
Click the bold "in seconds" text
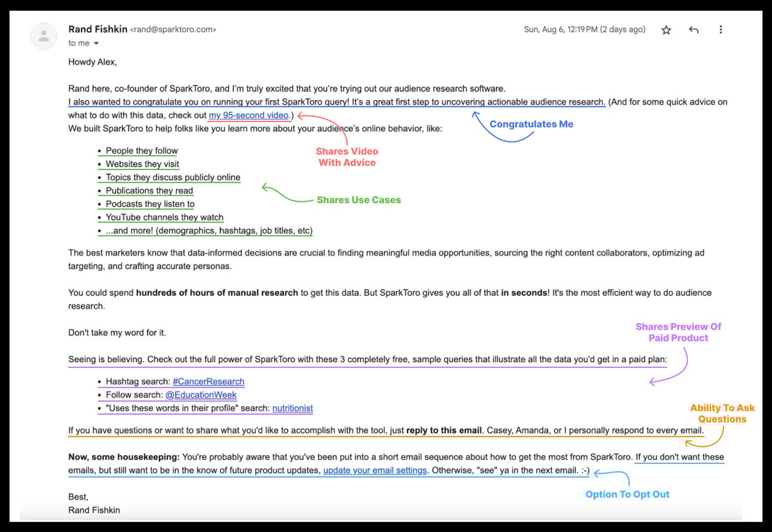point(524,293)
